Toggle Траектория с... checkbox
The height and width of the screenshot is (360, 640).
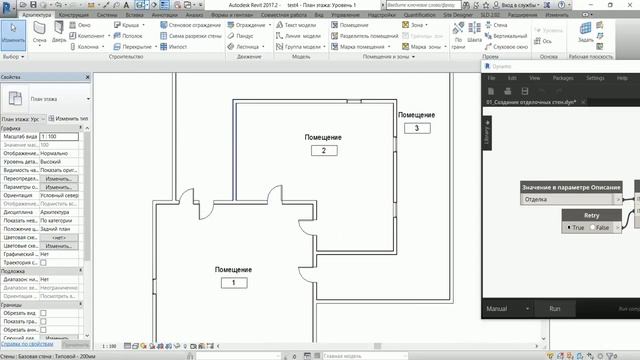coord(43,263)
